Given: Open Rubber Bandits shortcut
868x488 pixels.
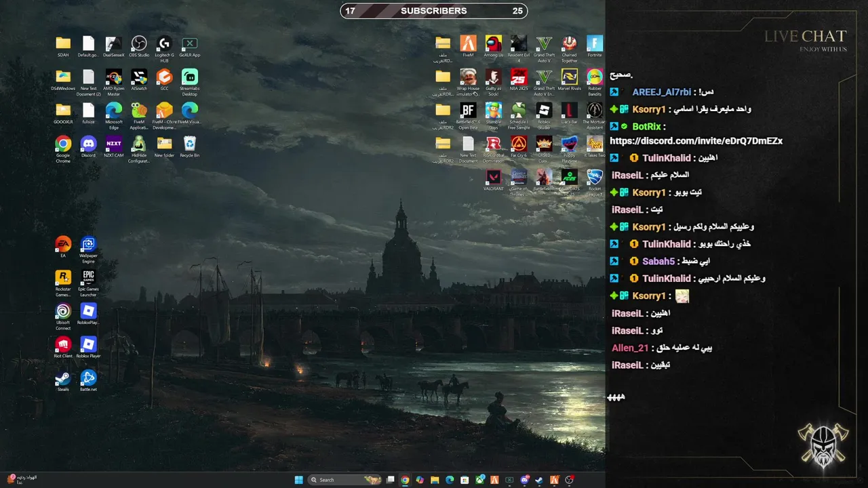Looking at the screenshot, I should click(x=595, y=82).
